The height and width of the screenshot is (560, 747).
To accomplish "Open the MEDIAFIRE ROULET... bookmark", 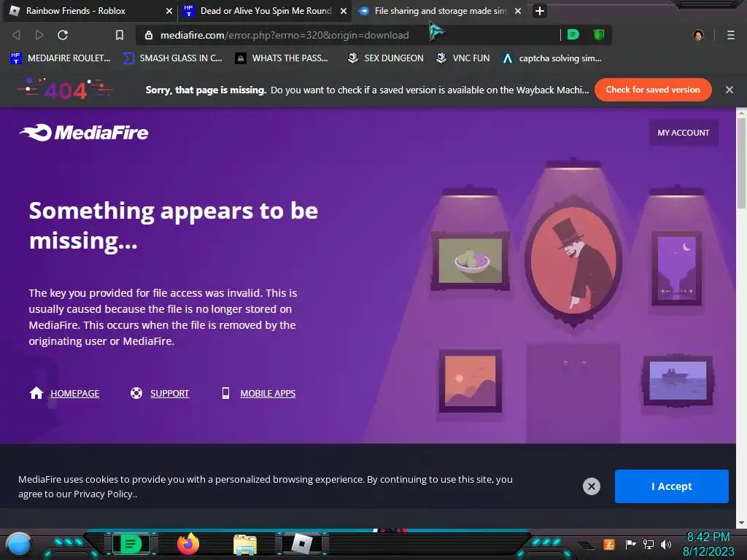I will pyautogui.click(x=61, y=58).
